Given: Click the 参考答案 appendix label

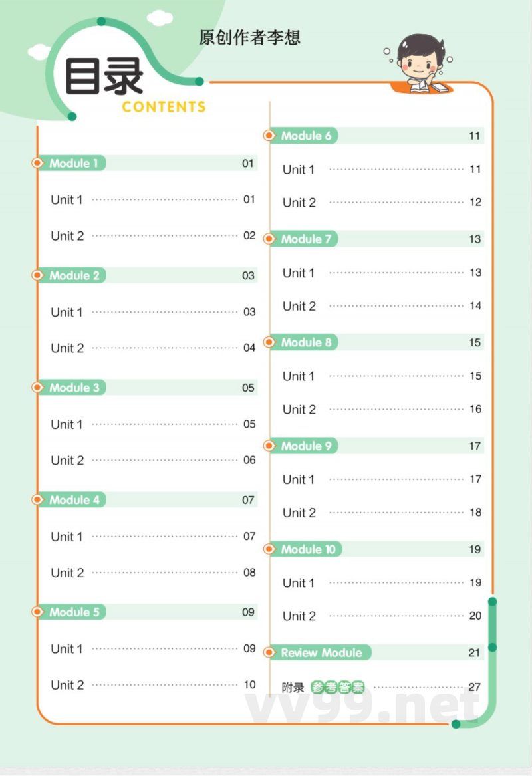Looking at the screenshot, I should pos(338,688).
